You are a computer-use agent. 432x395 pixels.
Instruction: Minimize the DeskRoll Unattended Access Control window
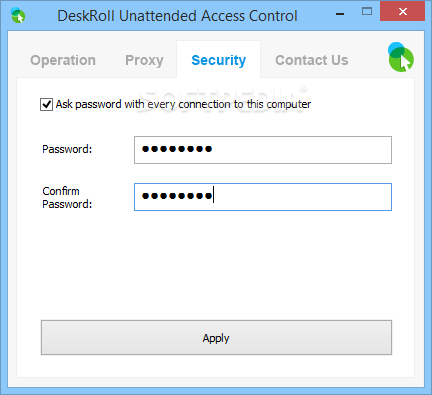tap(340, 14)
